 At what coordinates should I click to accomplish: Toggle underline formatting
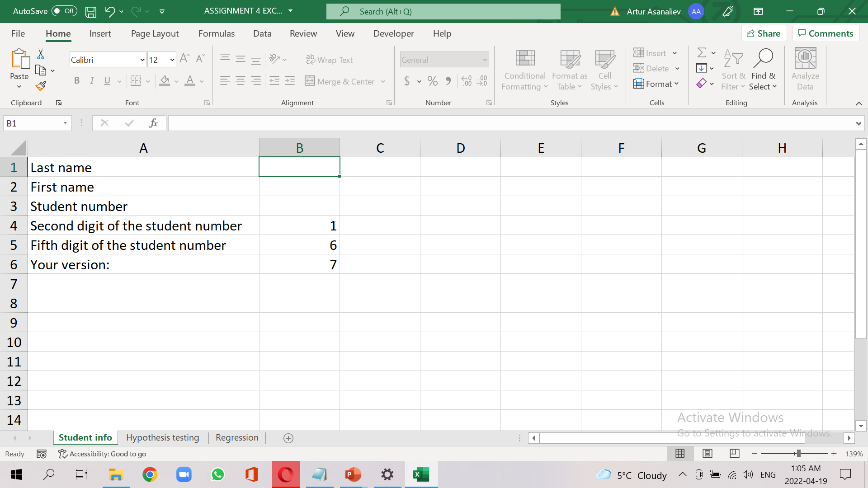107,80
